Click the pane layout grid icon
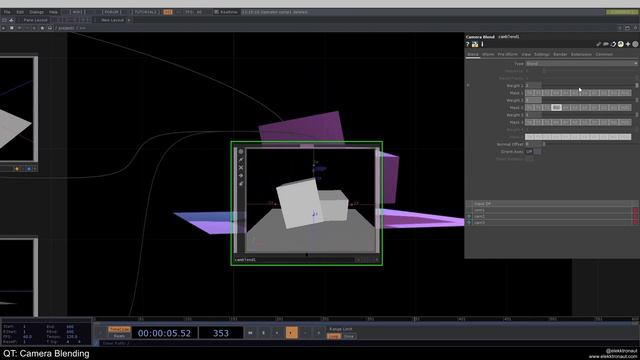 pyautogui.click(x=4, y=20)
